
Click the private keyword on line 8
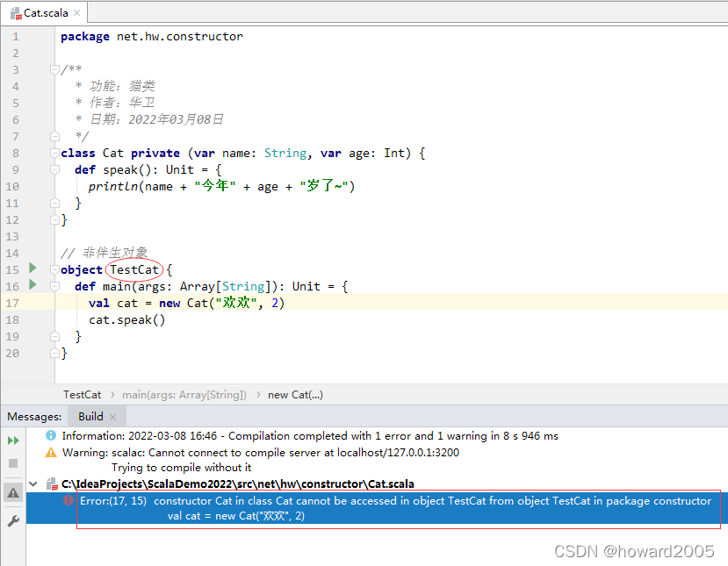(155, 154)
